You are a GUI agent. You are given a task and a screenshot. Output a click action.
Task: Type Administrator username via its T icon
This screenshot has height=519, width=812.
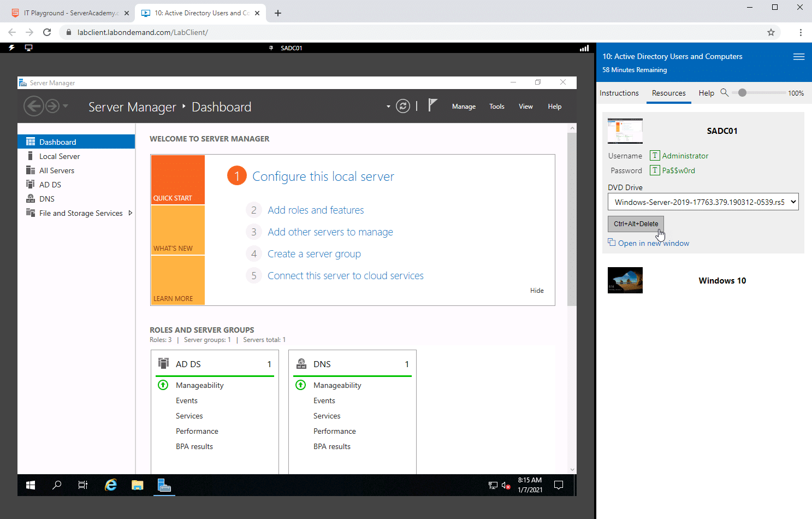(x=655, y=156)
